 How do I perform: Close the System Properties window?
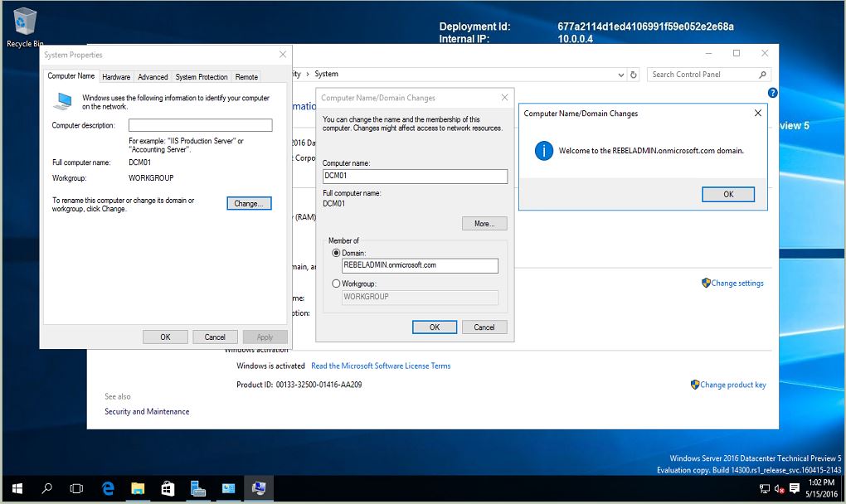coord(283,55)
